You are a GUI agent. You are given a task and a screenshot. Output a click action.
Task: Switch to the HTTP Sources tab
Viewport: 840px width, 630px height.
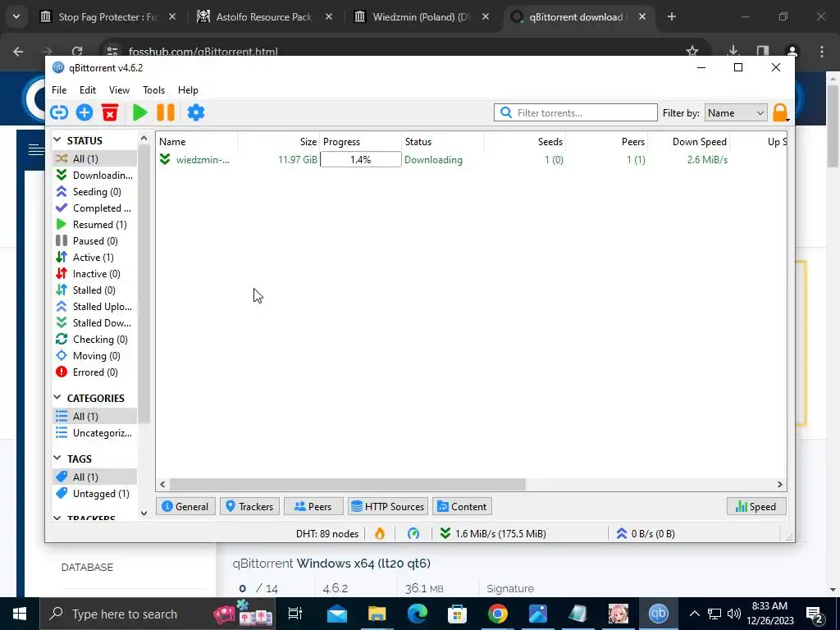point(388,506)
